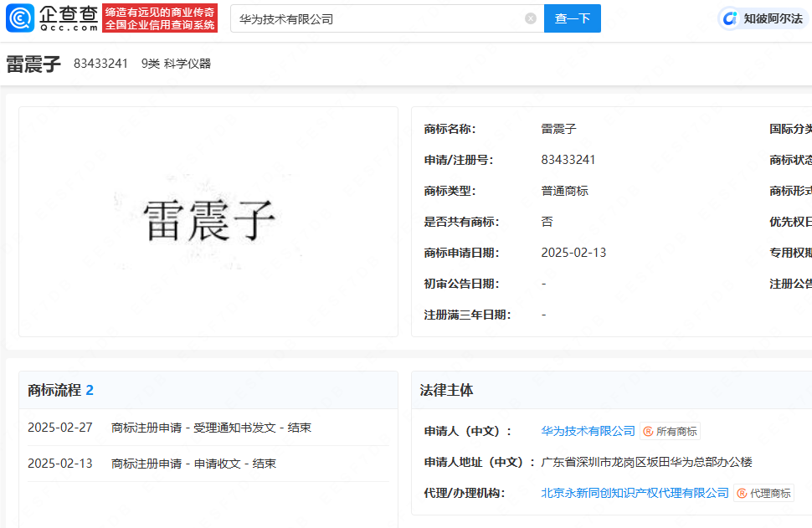Screen dimensions: 812x528
Task: Focus the company search input field
Action: click(377, 18)
